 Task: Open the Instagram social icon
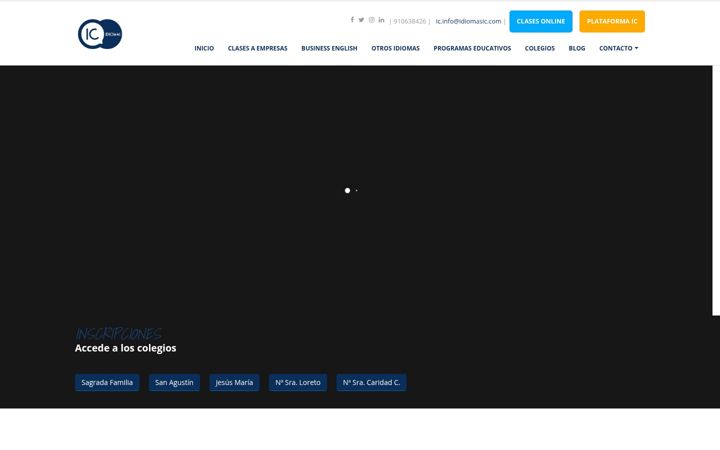click(371, 20)
